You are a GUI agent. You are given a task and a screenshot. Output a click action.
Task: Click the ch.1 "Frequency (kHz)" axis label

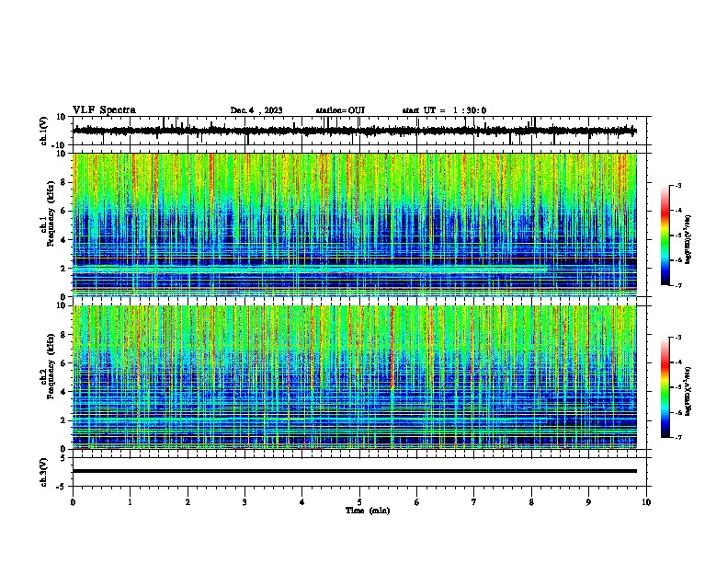coord(51,213)
